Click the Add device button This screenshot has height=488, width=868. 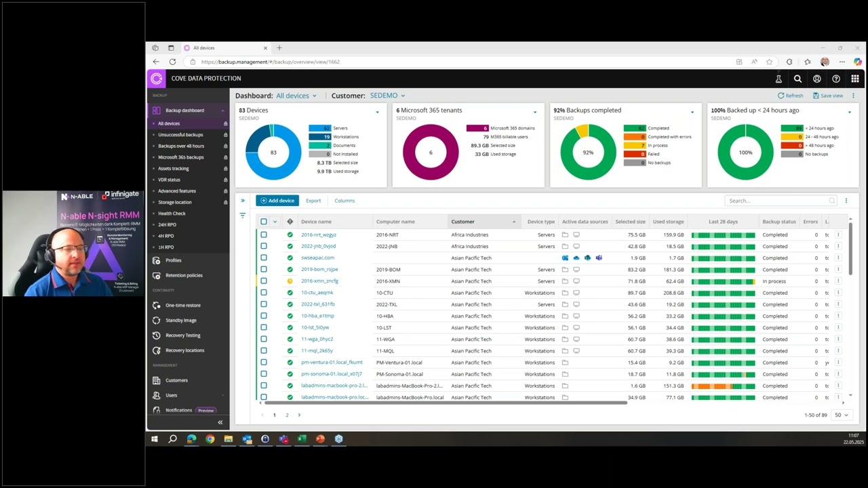coord(277,201)
